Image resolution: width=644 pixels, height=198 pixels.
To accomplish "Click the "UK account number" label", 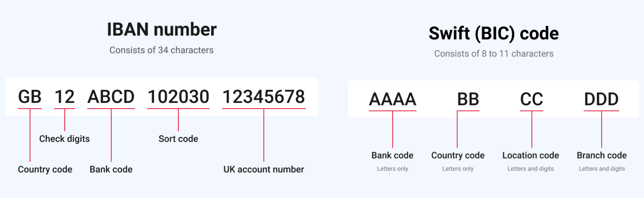I will pyautogui.click(x=264, y=169).
